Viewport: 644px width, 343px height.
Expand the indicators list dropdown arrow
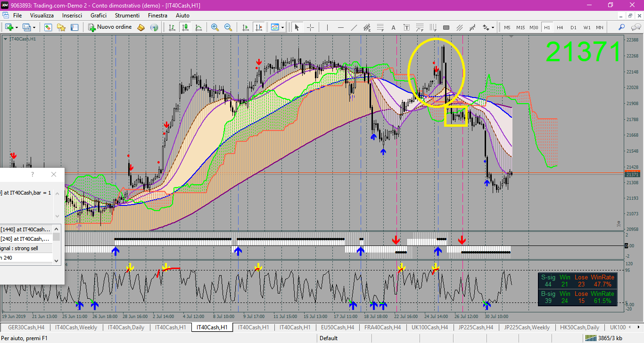(x=282, y=27)
